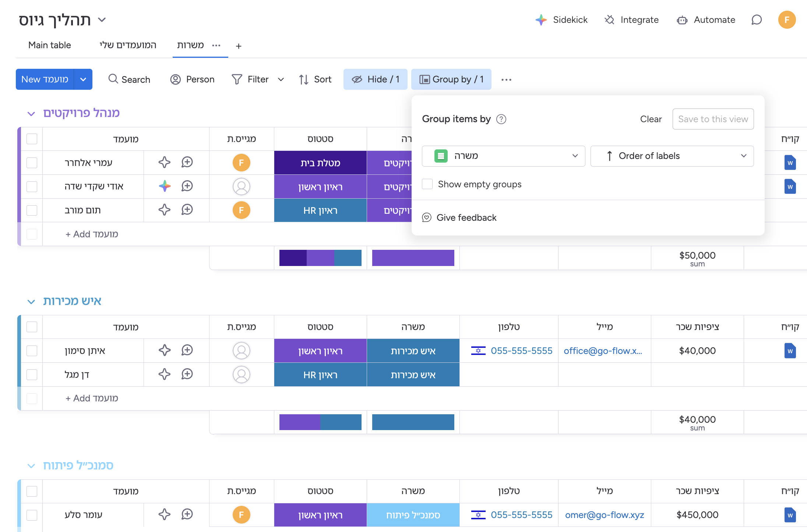Open the משרה group-by column dropdown
The width and height of the screenshot is (807, 532).
tap(503, 156)
